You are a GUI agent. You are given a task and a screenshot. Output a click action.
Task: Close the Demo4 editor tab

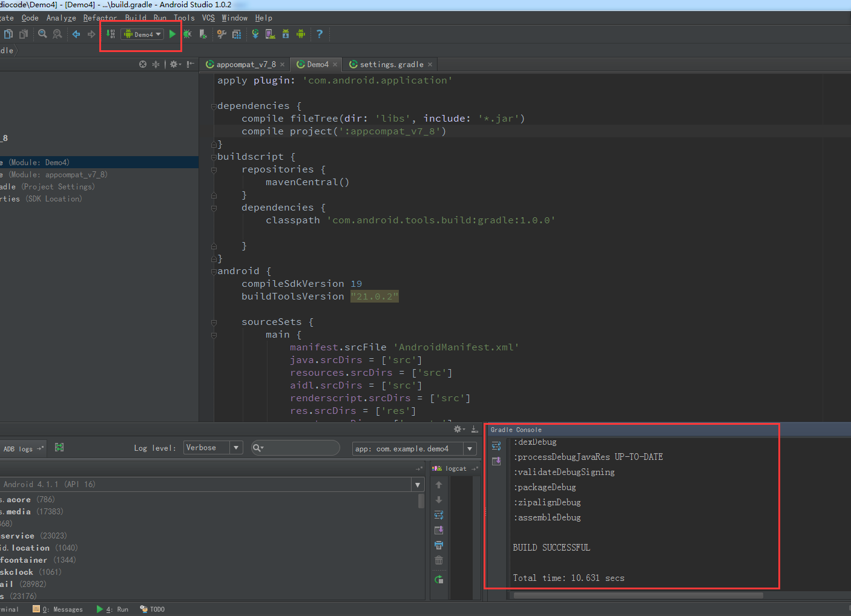coord(335,65)
